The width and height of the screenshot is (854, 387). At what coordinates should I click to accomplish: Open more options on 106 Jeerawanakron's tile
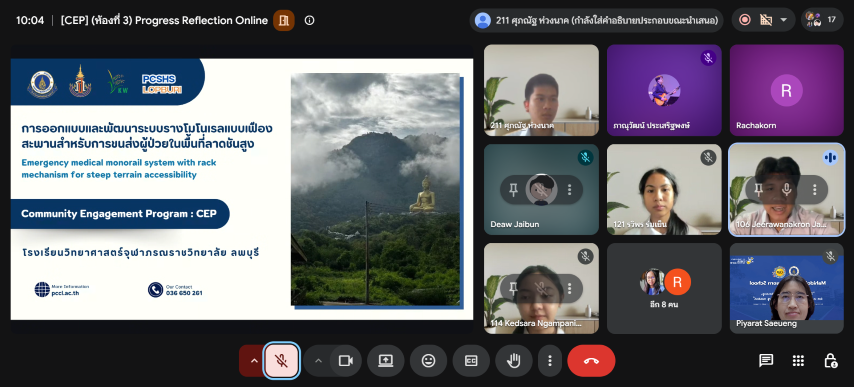(815, 189)
